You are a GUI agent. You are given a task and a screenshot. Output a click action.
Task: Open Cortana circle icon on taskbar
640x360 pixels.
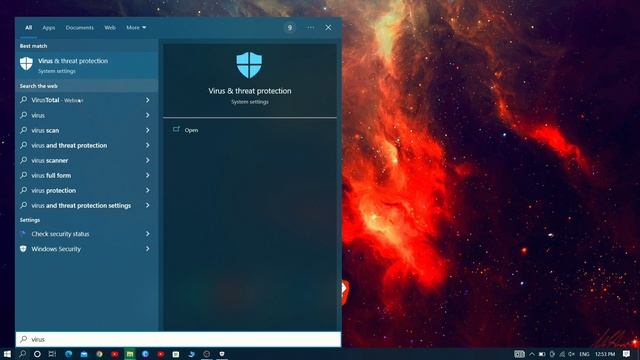(37, 354)
